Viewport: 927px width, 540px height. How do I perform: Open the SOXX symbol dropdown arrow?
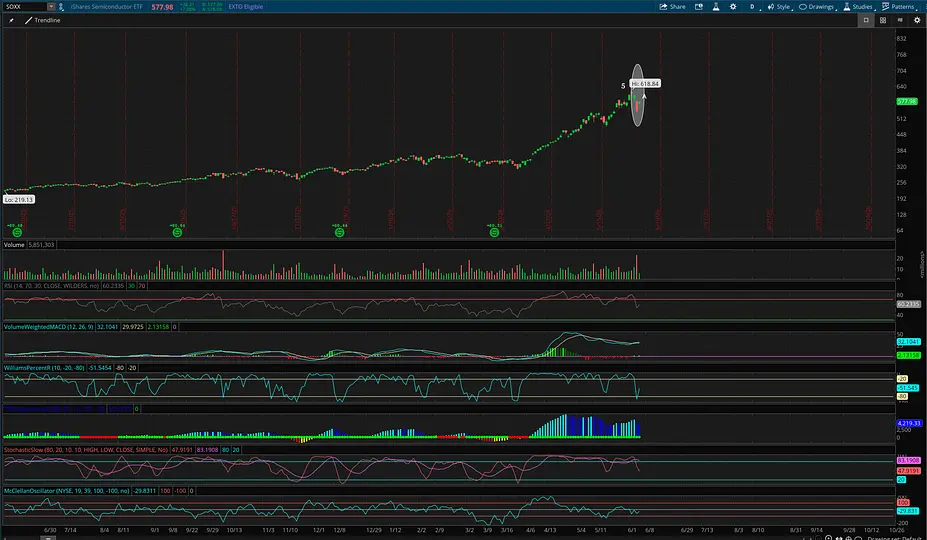pyautogui.click(x=51, y=7)
